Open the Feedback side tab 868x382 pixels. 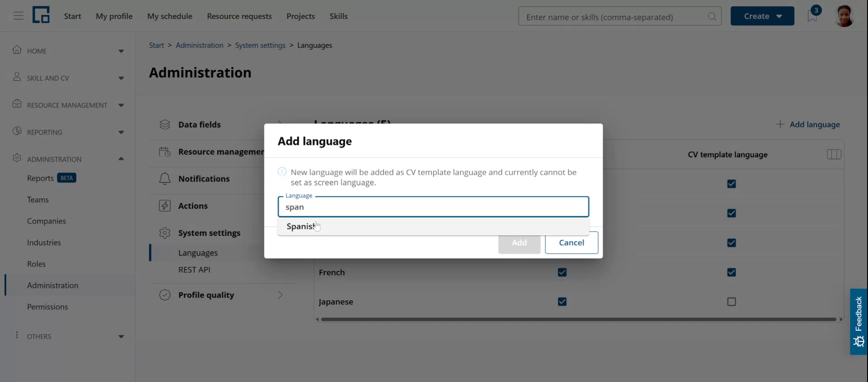(859, 321)
